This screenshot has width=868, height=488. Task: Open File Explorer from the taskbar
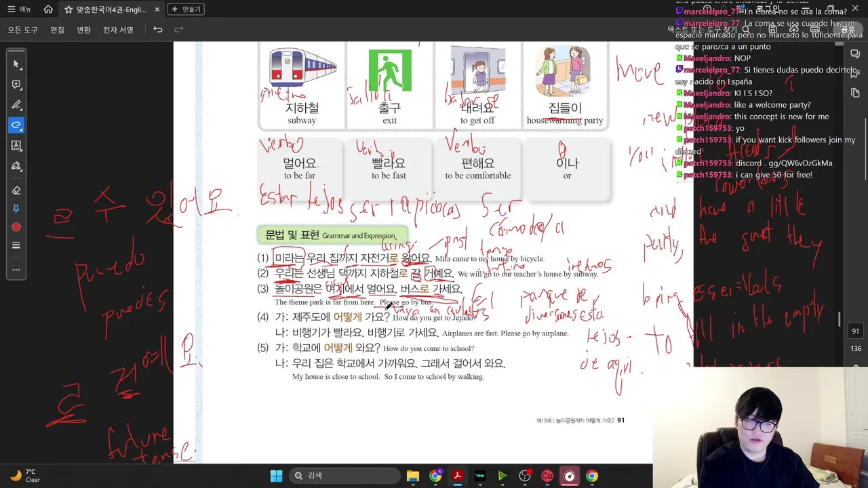coord(413,476)
